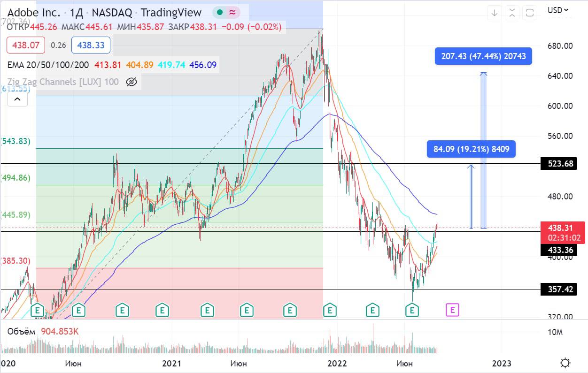Click the 480.00 price scale label
The height and width of the screenshot is (373, 588).
[x=560, y=196]
